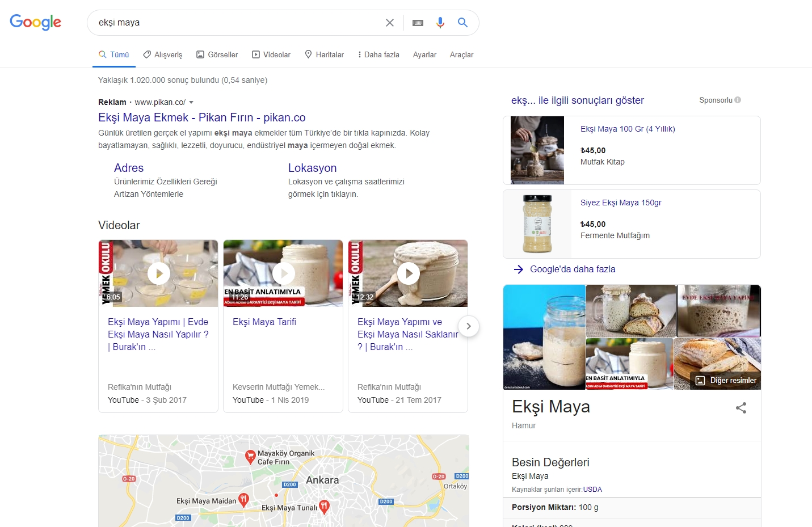Click the Siyez Ekşi Maya jar image
Viewport: 812px width, 527px height.
(537, 224)
